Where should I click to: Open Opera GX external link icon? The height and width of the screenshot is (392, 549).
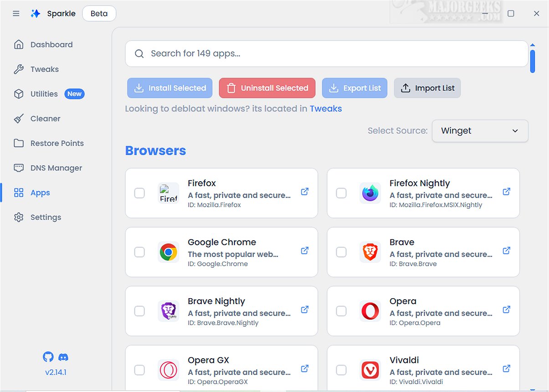(x=305, y=368)
